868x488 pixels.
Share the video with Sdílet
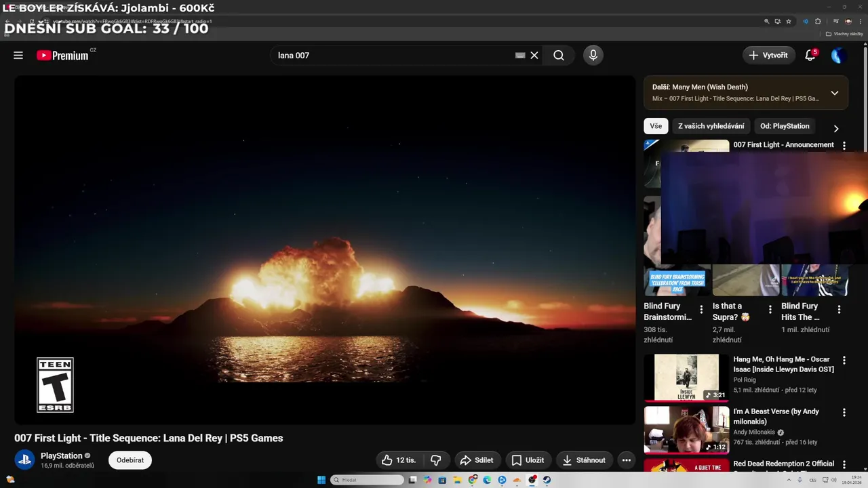point(477,460)
